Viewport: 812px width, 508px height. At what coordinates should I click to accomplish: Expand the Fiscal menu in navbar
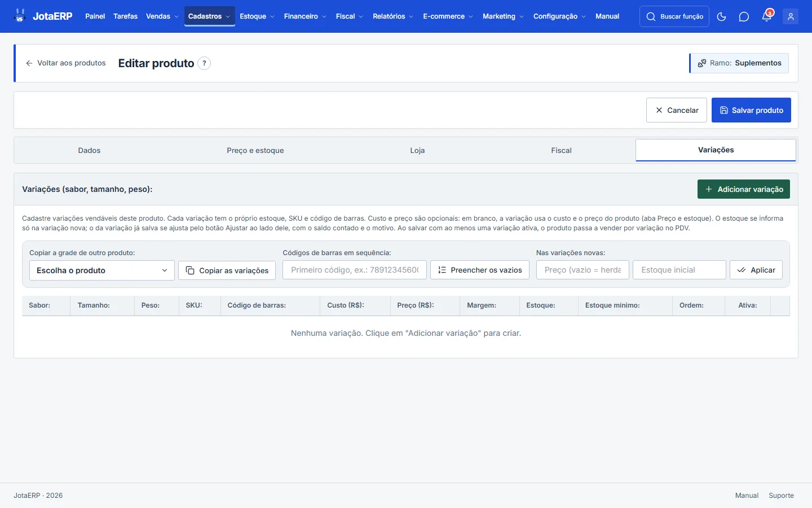pos(350,16)
